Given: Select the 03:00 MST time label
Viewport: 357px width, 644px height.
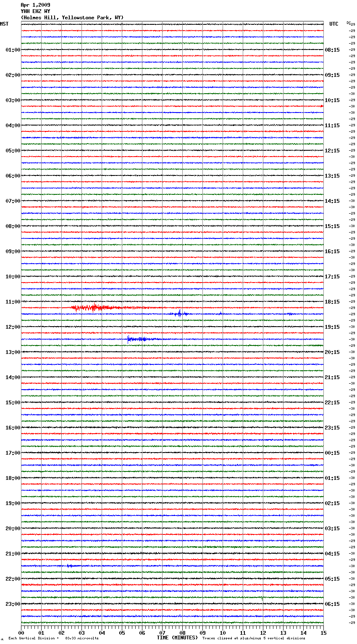Looking at the screenshot, I should pos(13,100).
